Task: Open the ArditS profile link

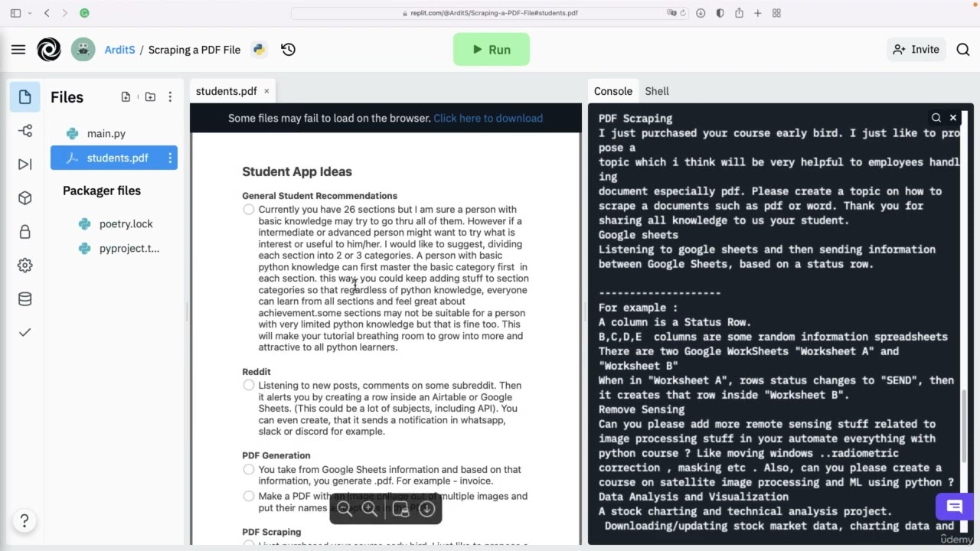Action: point(119,50)
